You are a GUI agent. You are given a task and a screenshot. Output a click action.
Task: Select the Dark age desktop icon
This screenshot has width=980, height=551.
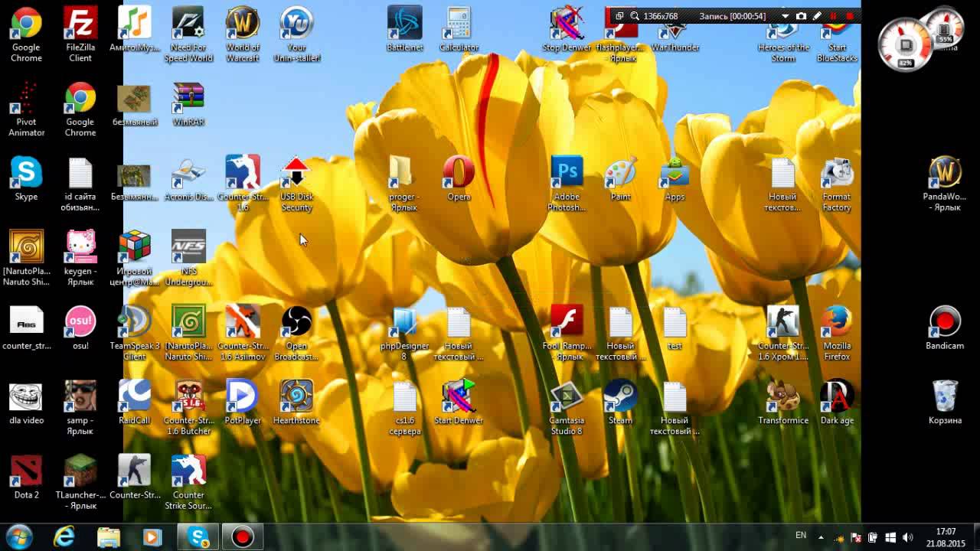point(837,402)
